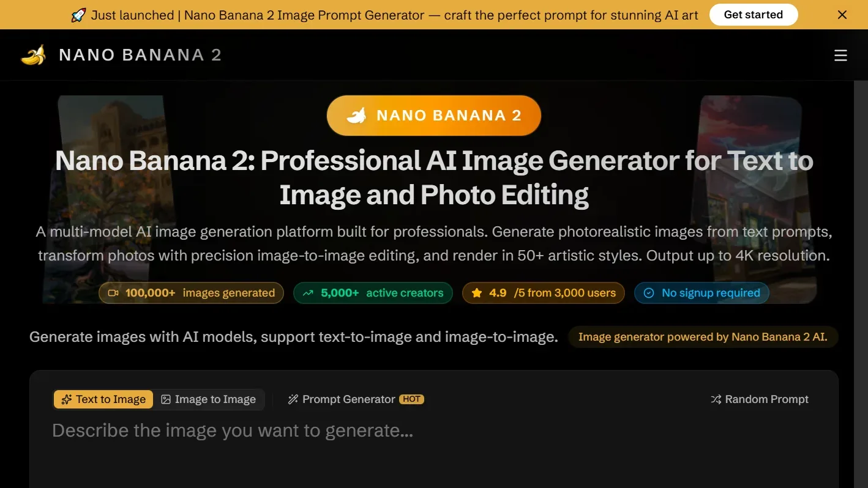
Task: Click the shuffle icon beside Random Prompt
Action: pyautogui.click(x=716, y=399)
